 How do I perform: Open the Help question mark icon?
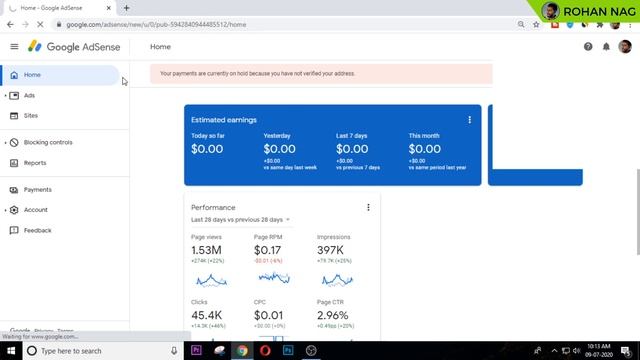point(588,47)
